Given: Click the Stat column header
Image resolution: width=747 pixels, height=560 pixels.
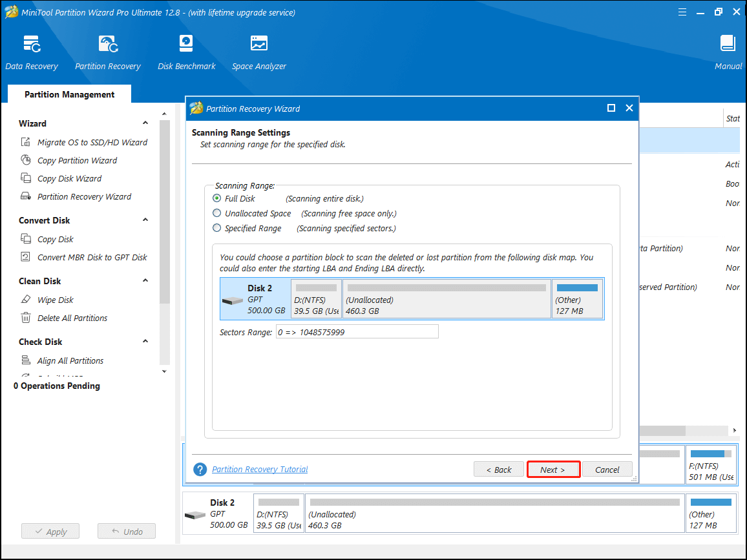Looking at the screenshot, I should pyautogui.click(x=733, y=118).
